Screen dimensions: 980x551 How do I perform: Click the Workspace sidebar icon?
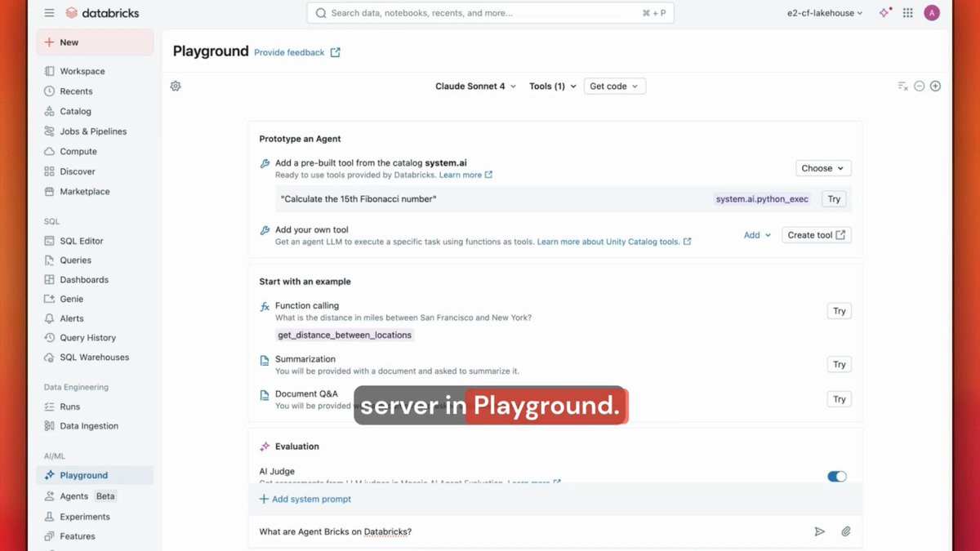coord(50,71)
